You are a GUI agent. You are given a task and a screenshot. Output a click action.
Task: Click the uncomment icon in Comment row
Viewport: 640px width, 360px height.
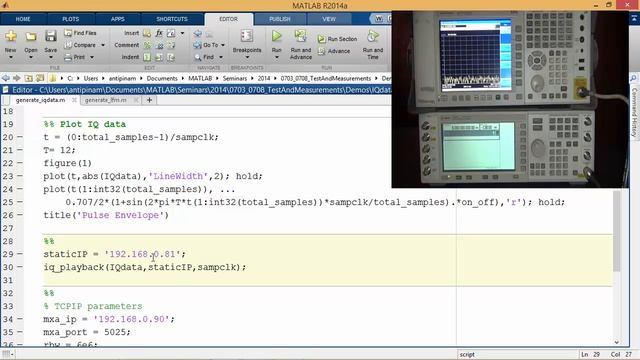(159, 45)
